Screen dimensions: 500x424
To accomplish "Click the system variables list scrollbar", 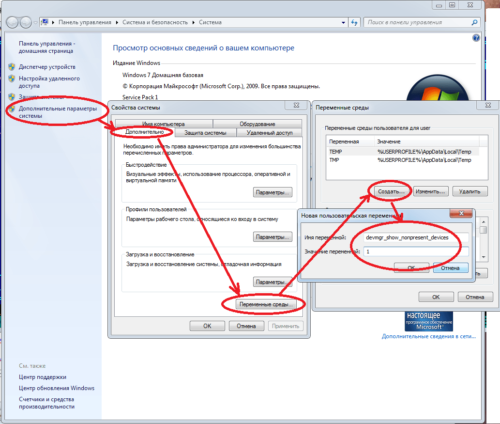I will click(483, 239).
